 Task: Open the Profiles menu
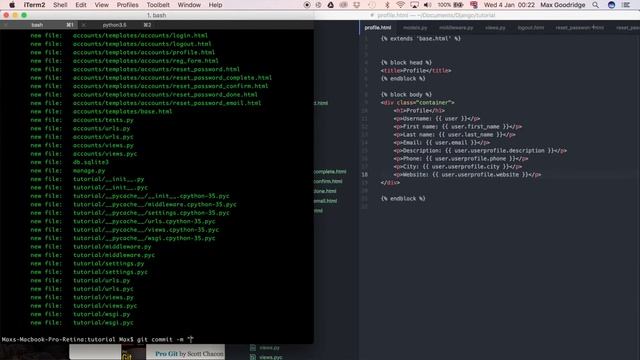pos(127,5)
